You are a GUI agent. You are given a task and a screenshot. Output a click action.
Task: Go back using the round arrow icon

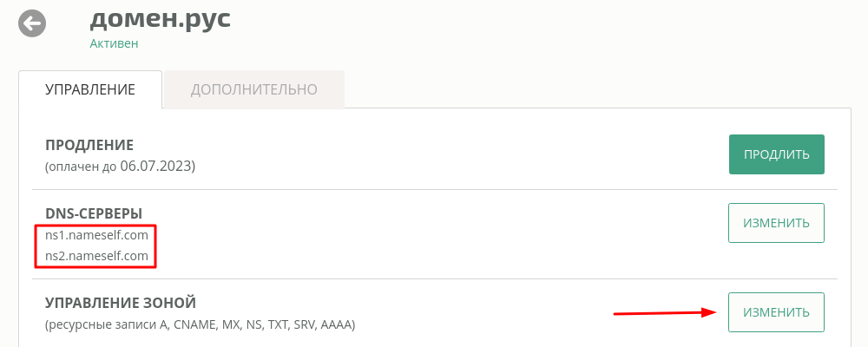[32, 23]
